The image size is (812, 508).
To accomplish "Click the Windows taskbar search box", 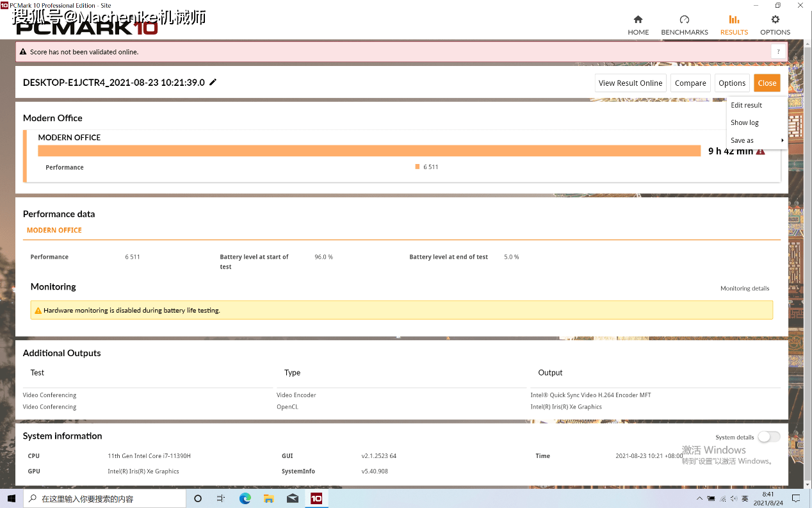I will click(106, 498).
